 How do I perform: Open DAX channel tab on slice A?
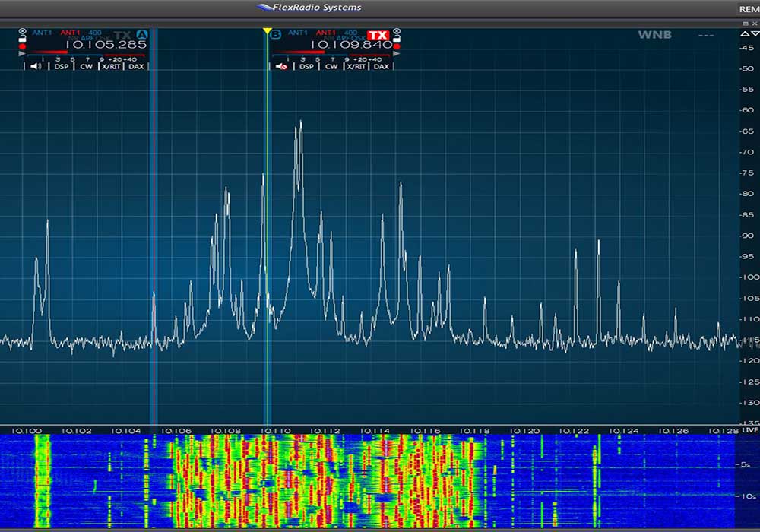point(136,66)
